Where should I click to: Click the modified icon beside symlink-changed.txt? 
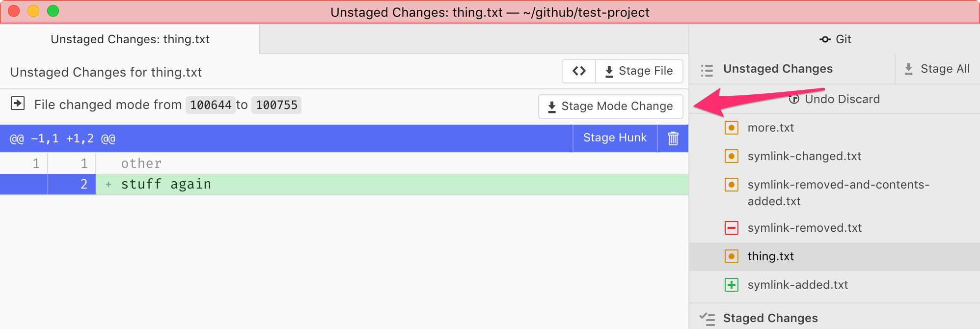tap(731, 156)
